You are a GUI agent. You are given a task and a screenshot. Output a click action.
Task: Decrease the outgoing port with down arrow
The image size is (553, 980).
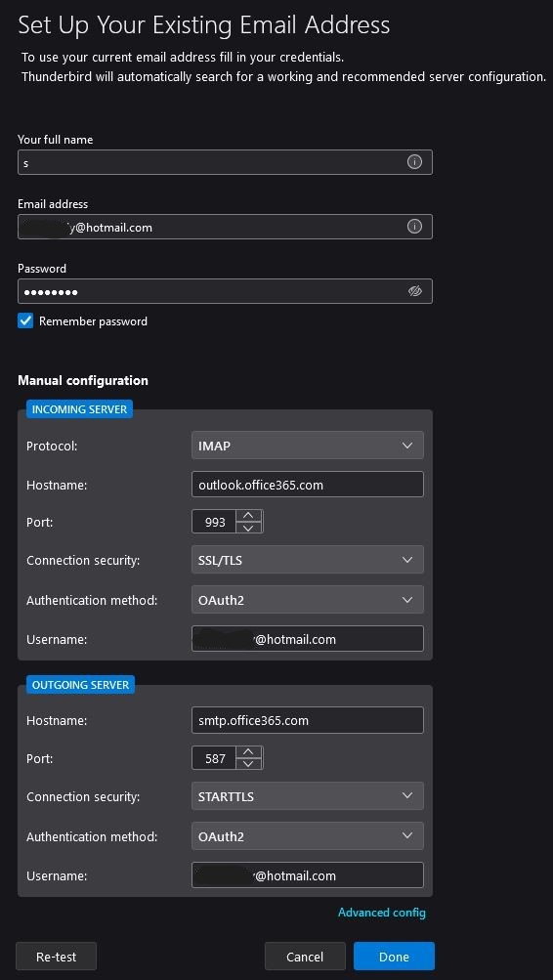pyautogui.click(x=249, y=764)
